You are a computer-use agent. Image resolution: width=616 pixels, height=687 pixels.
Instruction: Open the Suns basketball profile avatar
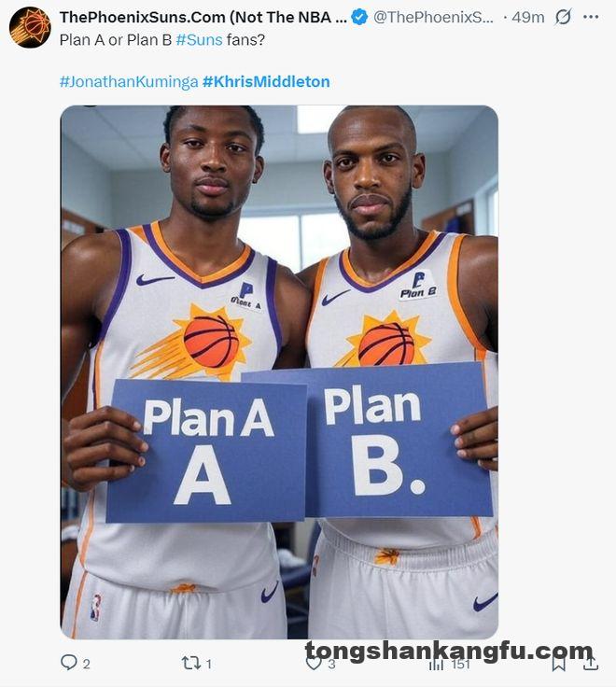point(30,27)
